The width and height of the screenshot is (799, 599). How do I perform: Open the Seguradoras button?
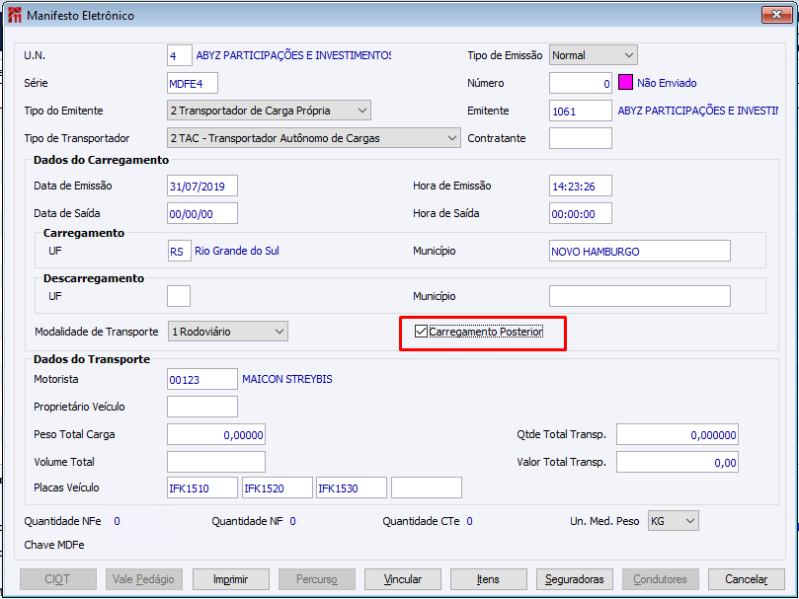coord(574,579)
